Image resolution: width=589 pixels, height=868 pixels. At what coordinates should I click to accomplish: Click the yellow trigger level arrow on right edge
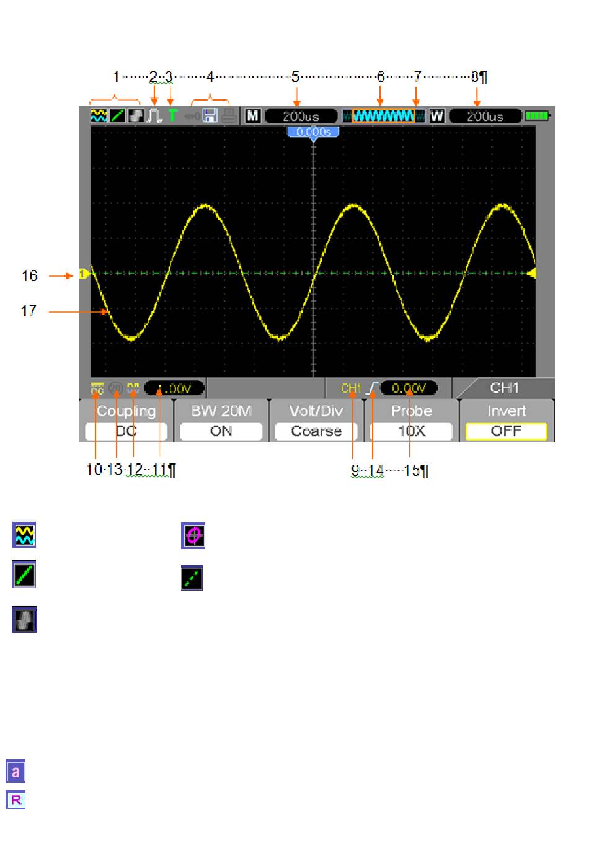point(531,273)
